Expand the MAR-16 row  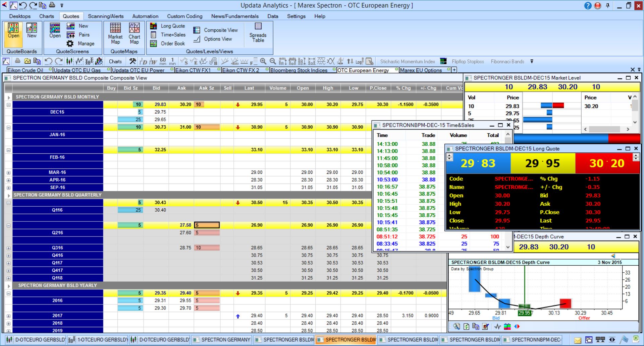[9, 173]
